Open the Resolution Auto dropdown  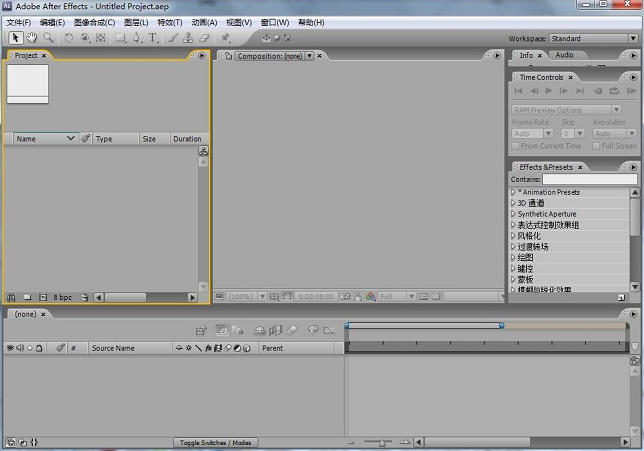point(614,134)
